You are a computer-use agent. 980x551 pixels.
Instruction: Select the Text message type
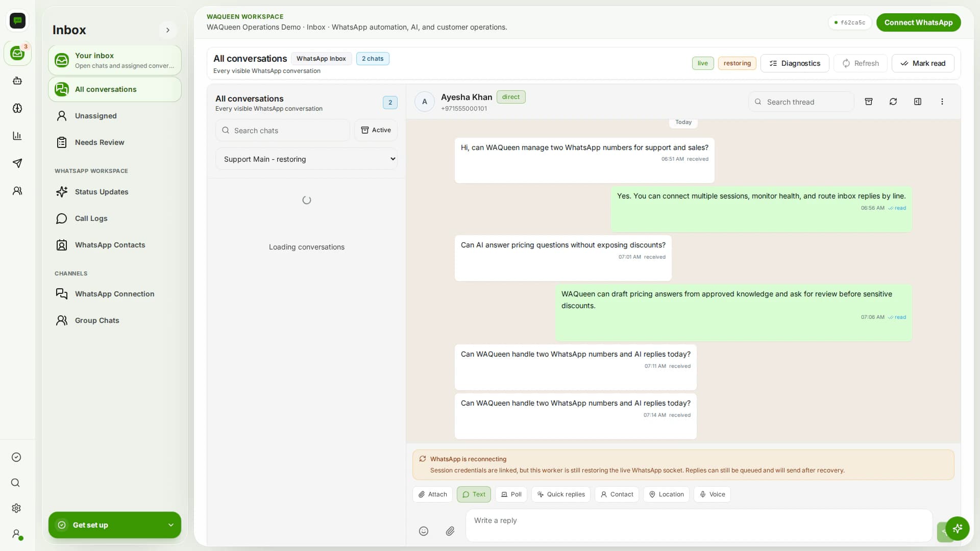474,494
